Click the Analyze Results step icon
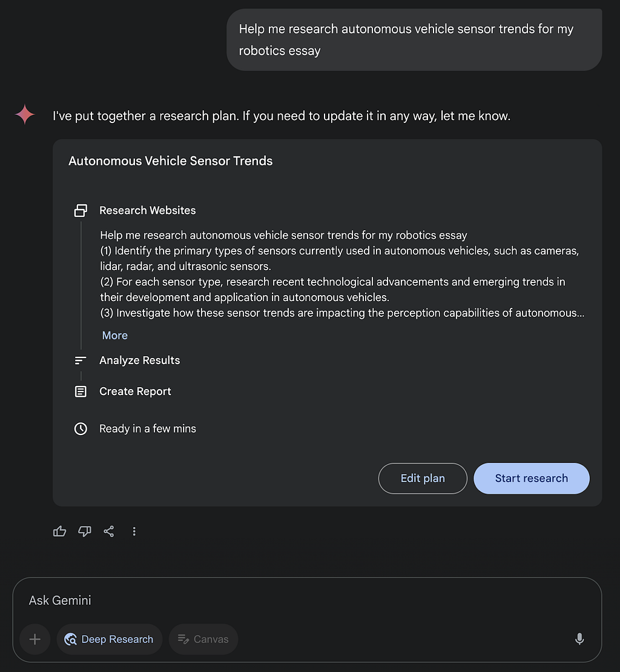The image size is (620, 672). tap(81, 361)
